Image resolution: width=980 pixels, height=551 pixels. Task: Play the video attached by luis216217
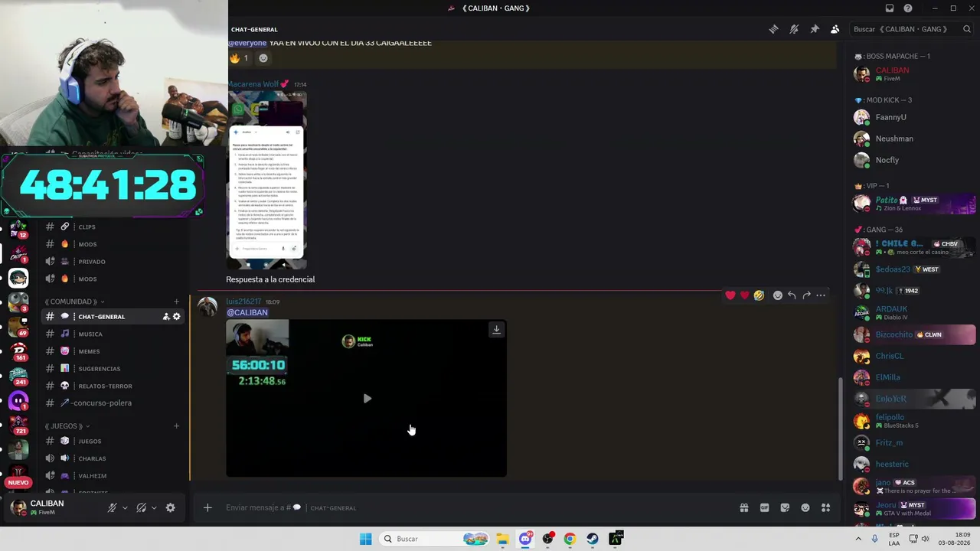pos(367,399)
